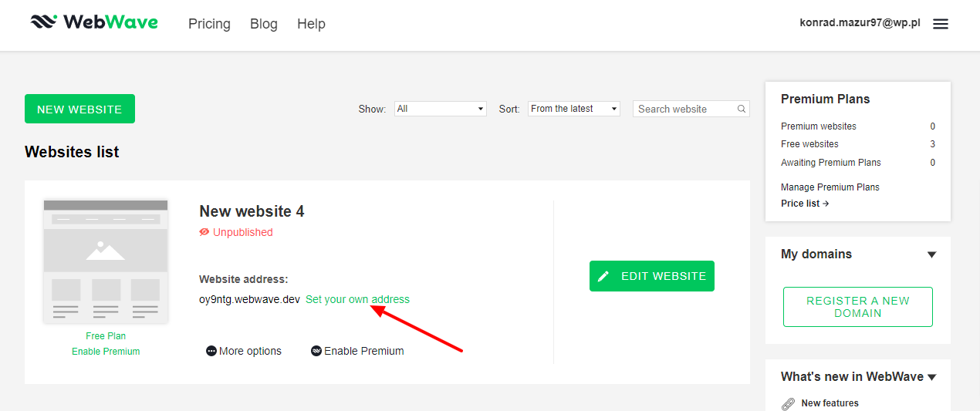
Task: Open the Pricing page
Action: coord(209,24)
